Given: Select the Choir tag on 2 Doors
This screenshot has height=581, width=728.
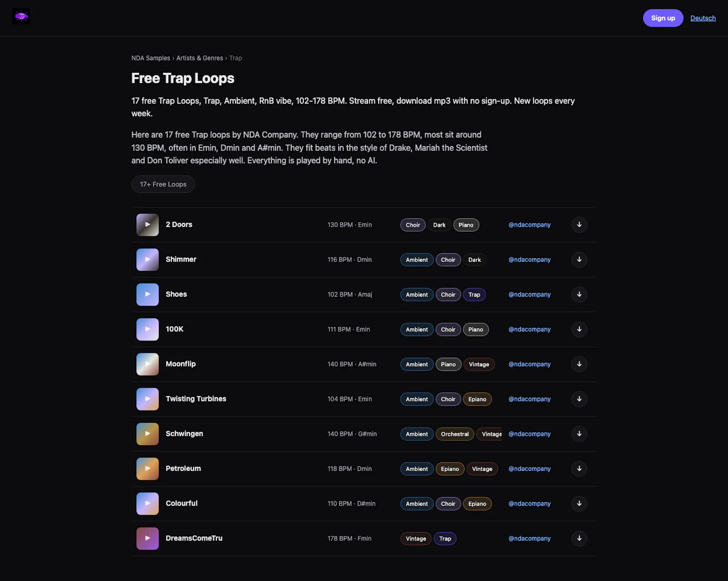Looking at the screenshot, I should pos(413,225).
